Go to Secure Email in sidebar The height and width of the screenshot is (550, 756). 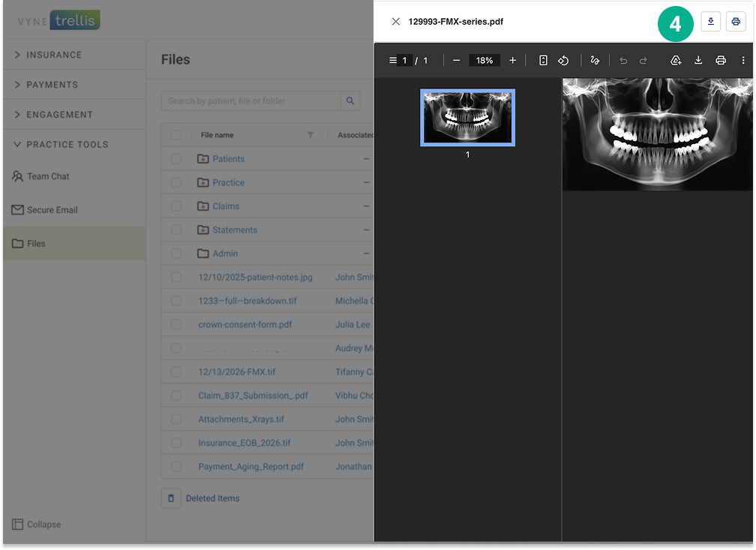52,210
